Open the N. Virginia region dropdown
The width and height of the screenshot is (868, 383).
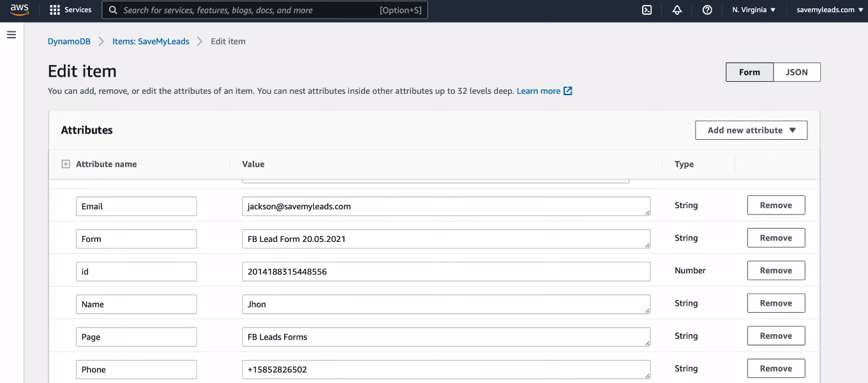[754, 10]
